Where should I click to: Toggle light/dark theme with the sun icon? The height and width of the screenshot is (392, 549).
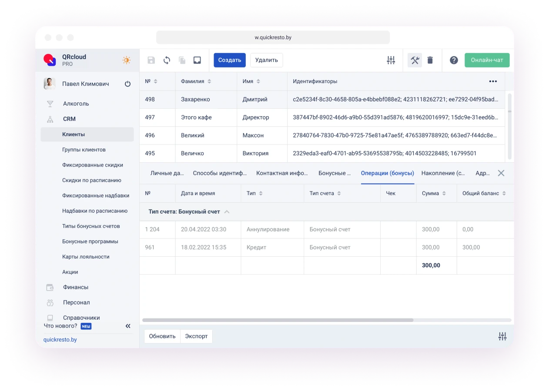coord(126,60)
